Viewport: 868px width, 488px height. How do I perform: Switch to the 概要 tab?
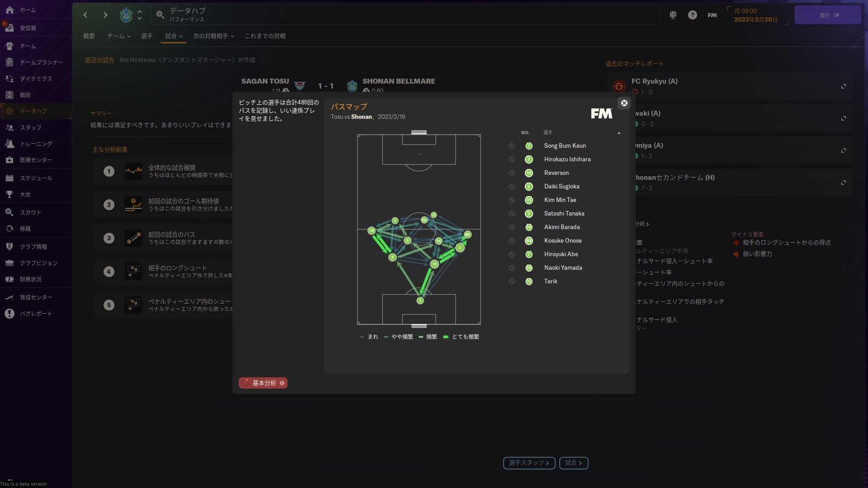[x=89, y=36]
